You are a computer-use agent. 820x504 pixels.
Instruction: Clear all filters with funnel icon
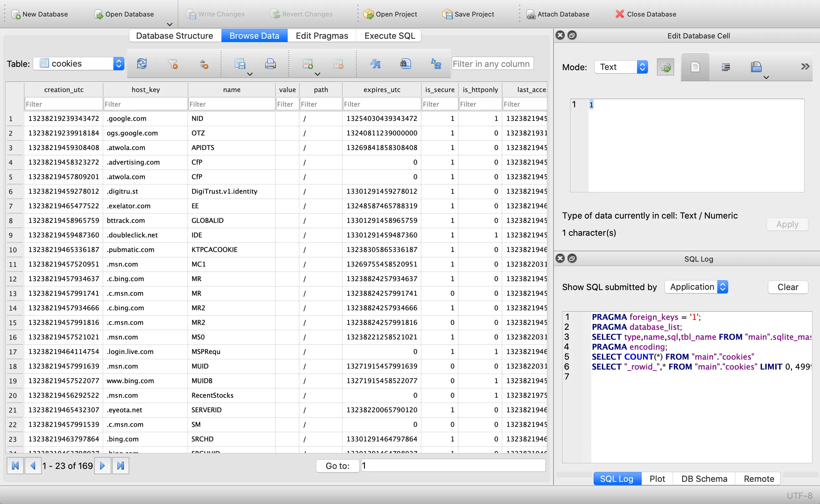coord(172,64)
